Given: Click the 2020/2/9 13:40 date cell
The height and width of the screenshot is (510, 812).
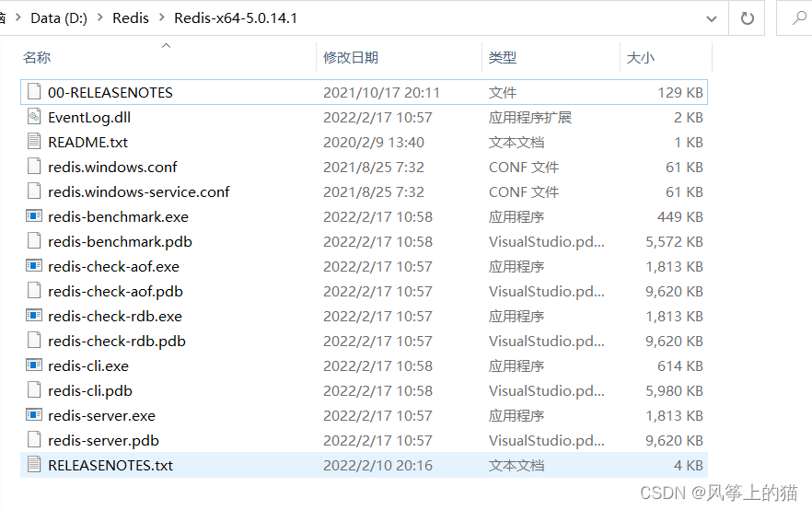Looking at the screenshot, I should 374,143.
